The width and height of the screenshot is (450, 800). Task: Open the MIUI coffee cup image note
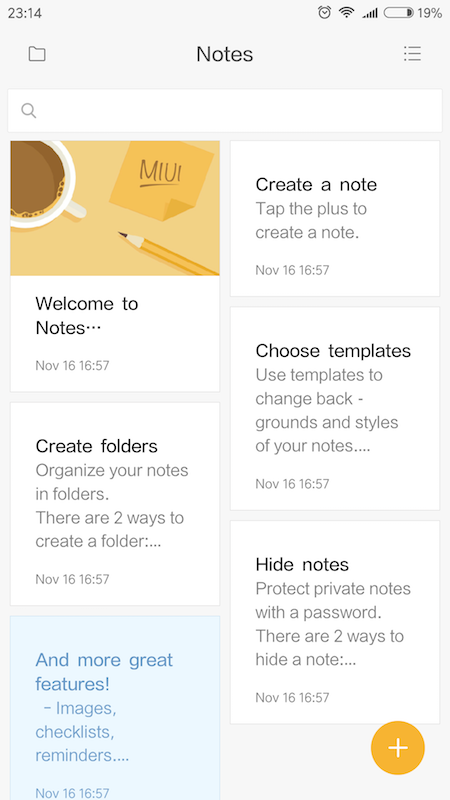click(x=115, y=208)
